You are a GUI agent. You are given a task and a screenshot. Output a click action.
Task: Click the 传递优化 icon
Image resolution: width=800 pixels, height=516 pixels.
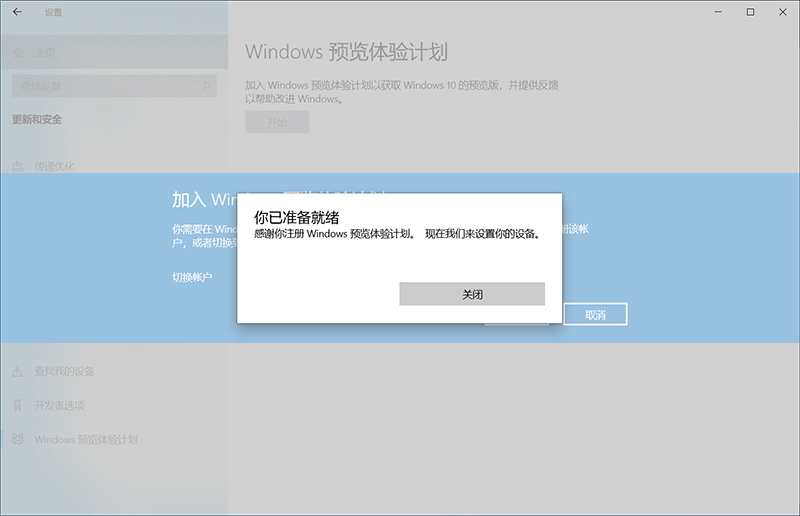pos(18,166)
